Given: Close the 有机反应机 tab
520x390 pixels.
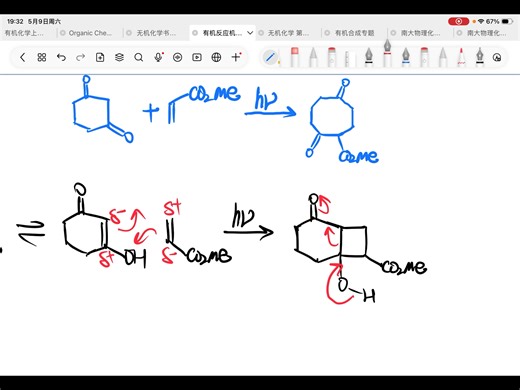Looking at the screenshot, I should coord(195,33).
